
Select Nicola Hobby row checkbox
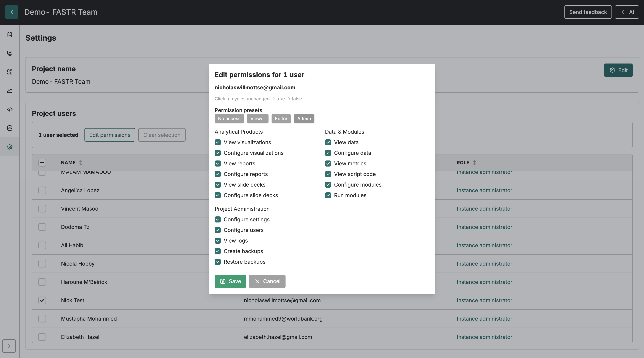point(42,264)
